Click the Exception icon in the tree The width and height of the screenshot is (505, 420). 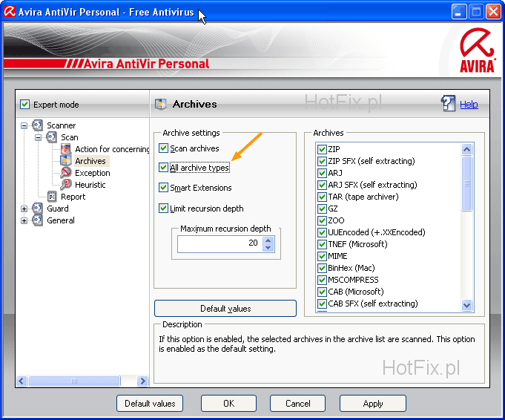[x=66, y=173]
